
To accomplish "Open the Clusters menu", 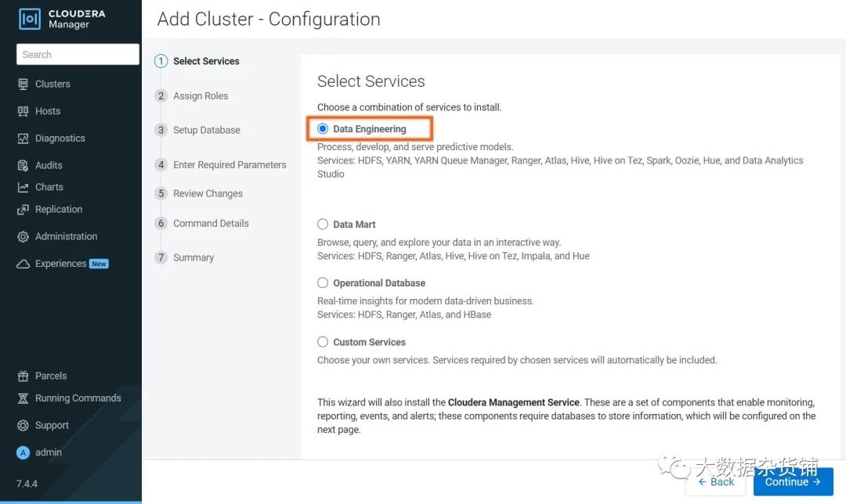I will click(53, 84).
